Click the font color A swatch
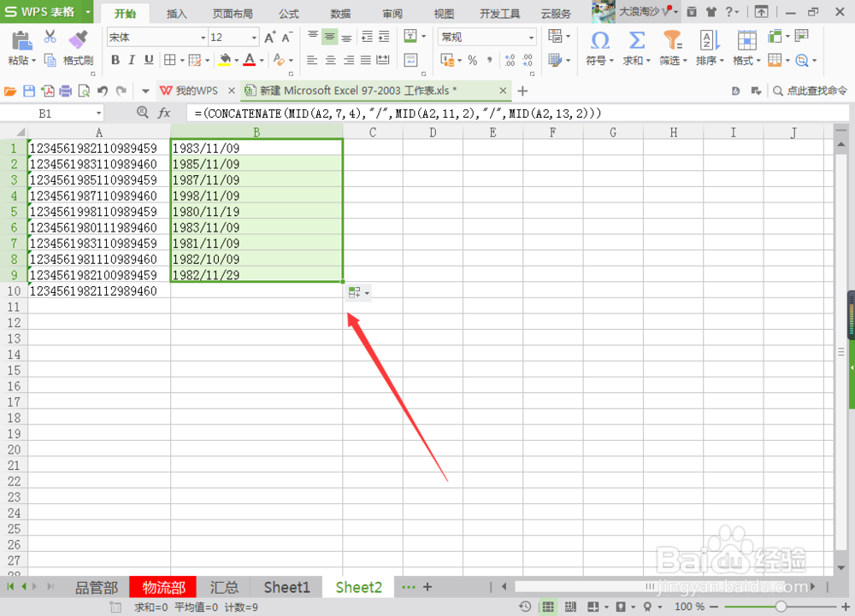855x616 pixels. point(250,60)
